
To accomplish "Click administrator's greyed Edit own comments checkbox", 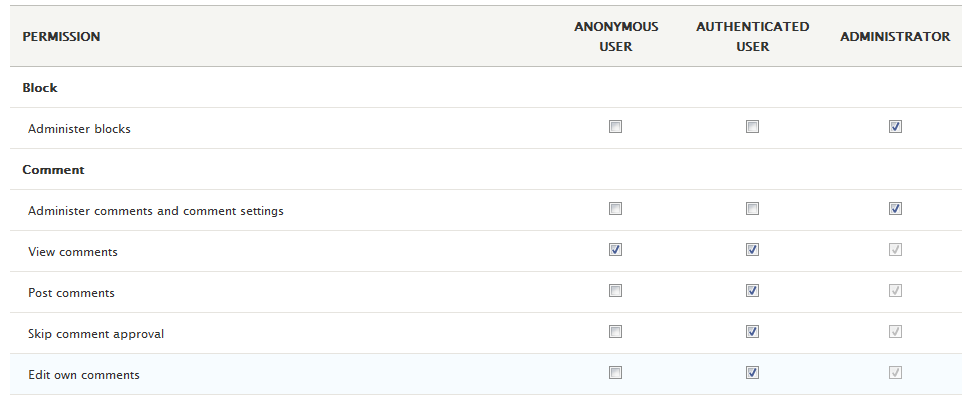I will pyautogui.click(x=895, y=373).
